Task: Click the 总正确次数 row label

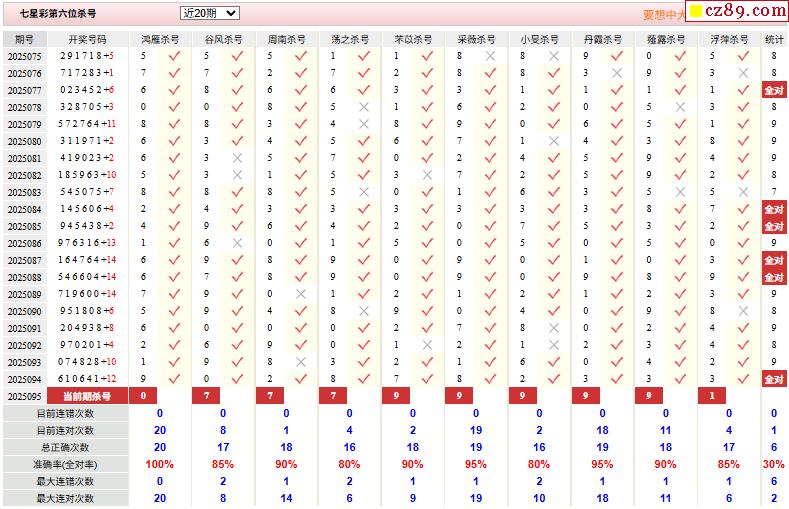Action: pyautogui.click(x=66, y=448)
